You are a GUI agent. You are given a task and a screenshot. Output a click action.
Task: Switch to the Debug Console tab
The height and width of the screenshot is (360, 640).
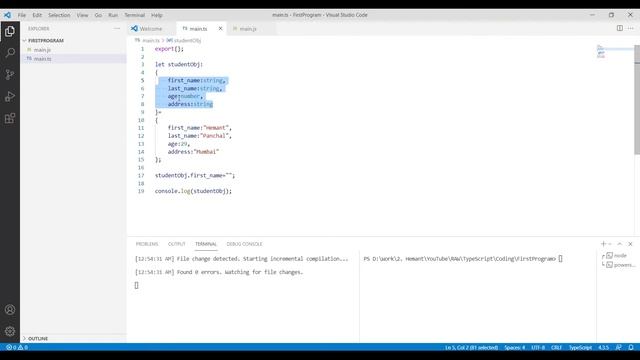pos(244,244)
